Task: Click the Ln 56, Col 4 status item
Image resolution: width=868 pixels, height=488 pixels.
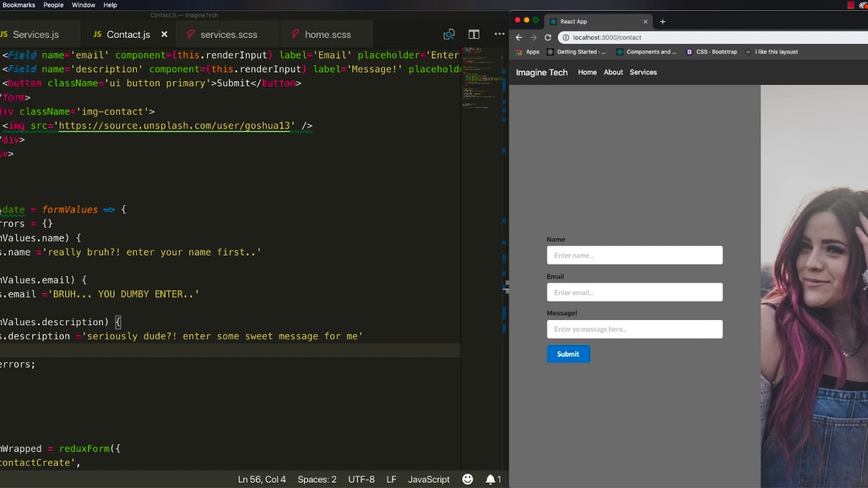Action: pos(262,479)
